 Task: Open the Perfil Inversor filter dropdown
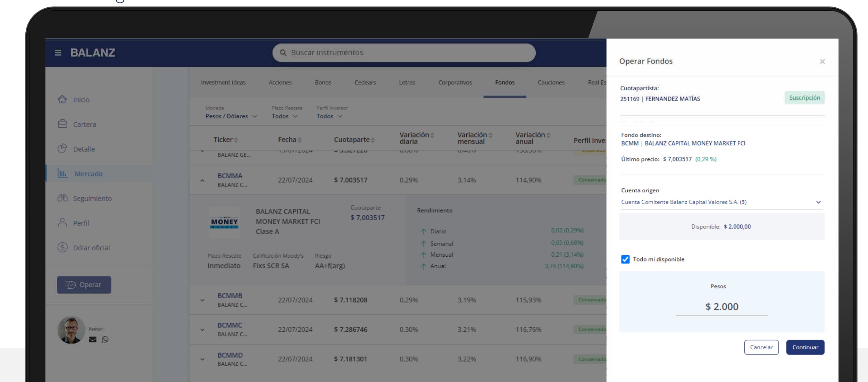coord(329,116)
